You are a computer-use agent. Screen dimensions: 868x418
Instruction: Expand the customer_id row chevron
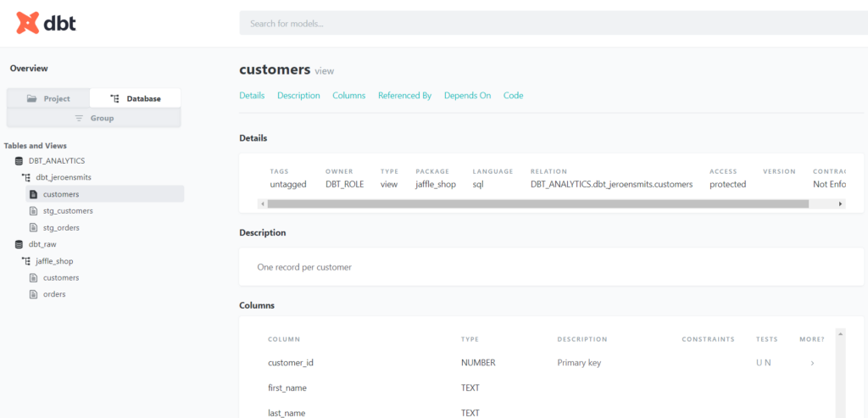point(812,363)
